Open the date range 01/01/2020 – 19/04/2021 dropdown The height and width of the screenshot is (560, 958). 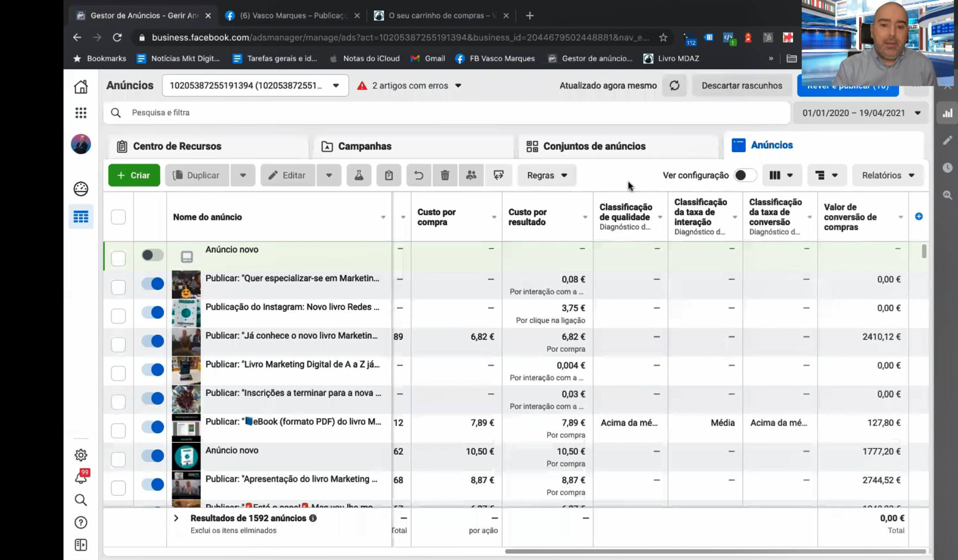tap(861, 113)
